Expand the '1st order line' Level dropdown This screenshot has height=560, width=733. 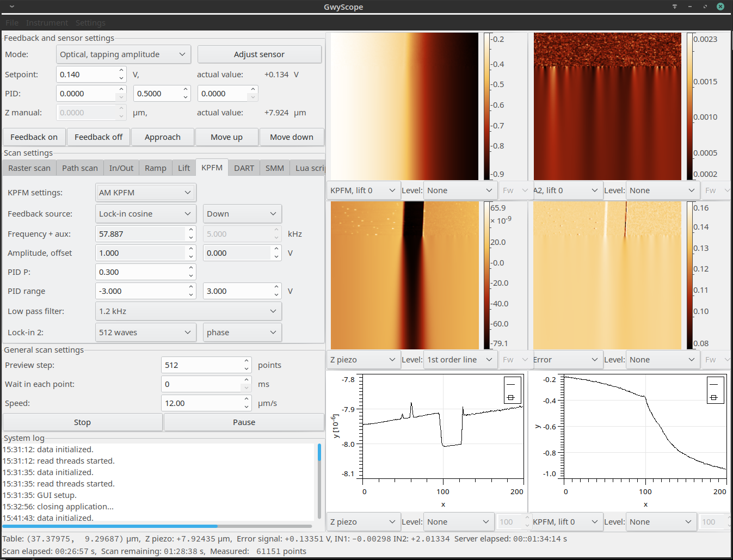pyautogui.click(x=460, y=360)
